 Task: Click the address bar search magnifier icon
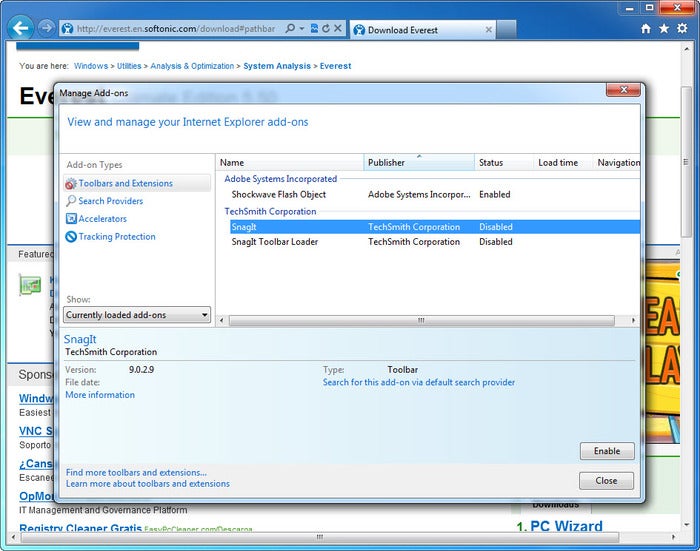click(290, 29)
